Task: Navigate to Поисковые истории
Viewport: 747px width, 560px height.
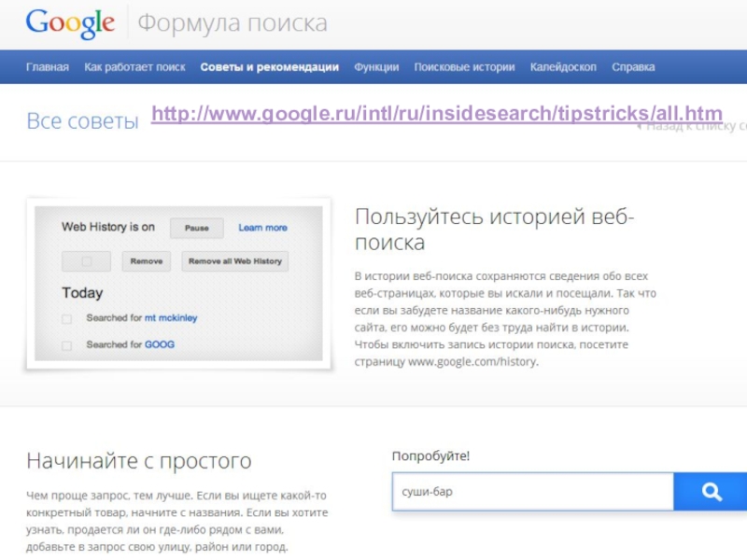Action: point(464,67)
